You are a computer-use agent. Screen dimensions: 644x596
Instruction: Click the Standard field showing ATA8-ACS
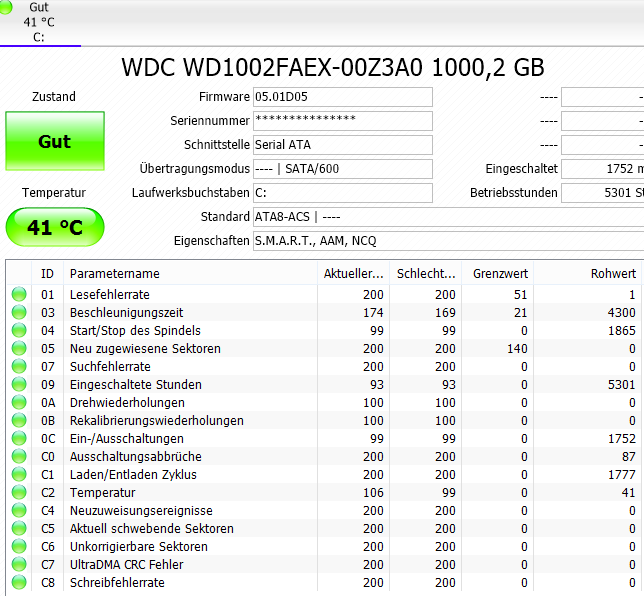click(448, 216)
